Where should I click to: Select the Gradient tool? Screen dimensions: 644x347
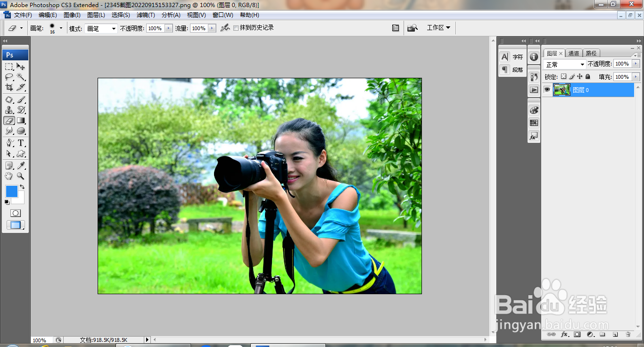pyautogui.click(x=21, y=120)
